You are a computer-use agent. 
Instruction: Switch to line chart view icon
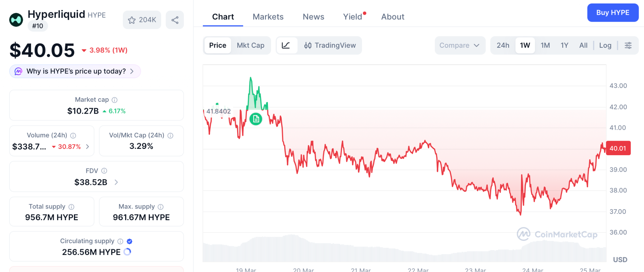point(286,46)
